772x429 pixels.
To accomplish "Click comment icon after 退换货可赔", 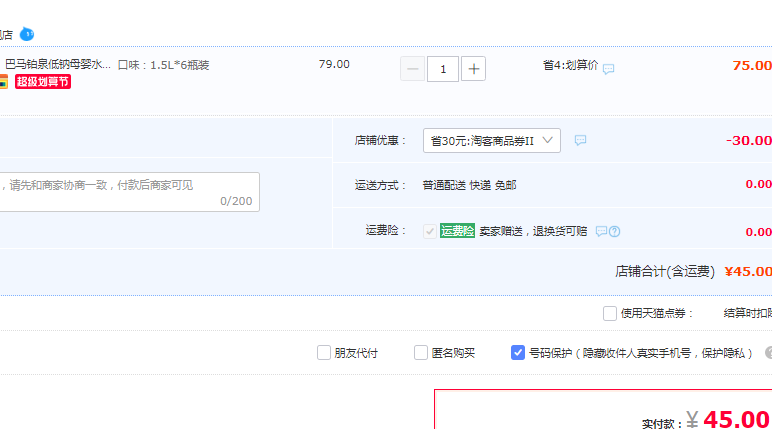I will 601,231.
